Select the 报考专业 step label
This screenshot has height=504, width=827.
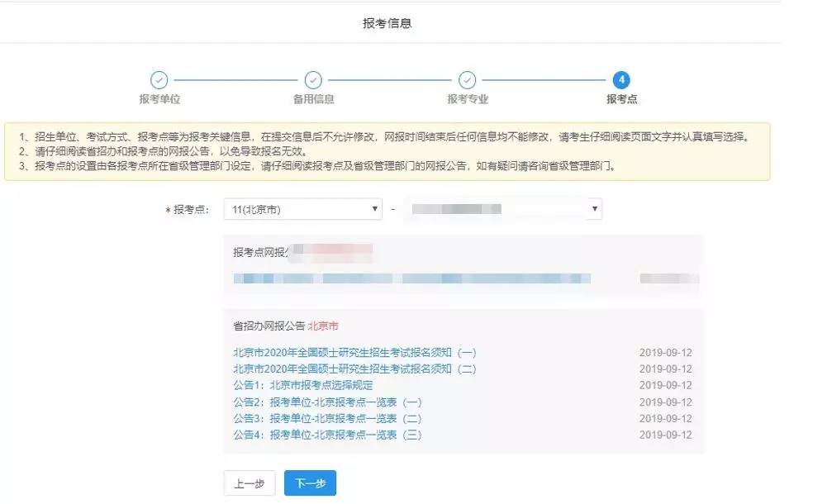pos(468,100)
